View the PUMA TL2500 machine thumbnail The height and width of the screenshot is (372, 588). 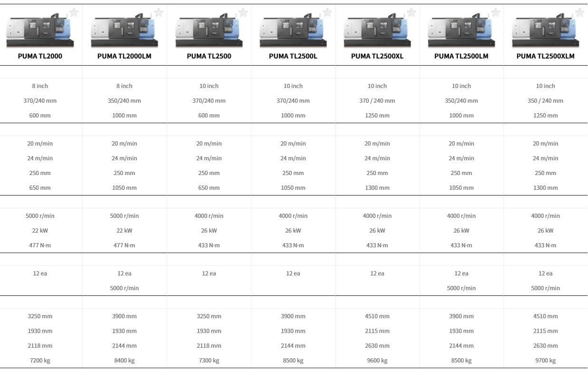point(209,31)
